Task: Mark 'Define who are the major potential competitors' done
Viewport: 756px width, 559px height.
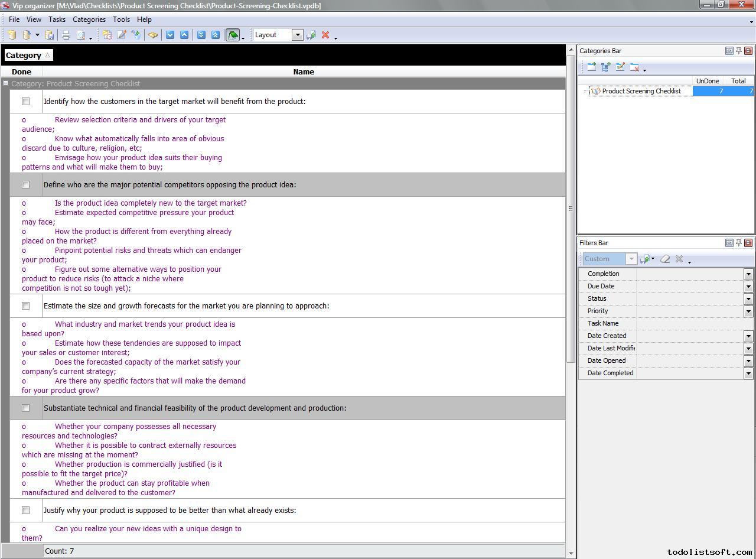Action: [25, 185]
